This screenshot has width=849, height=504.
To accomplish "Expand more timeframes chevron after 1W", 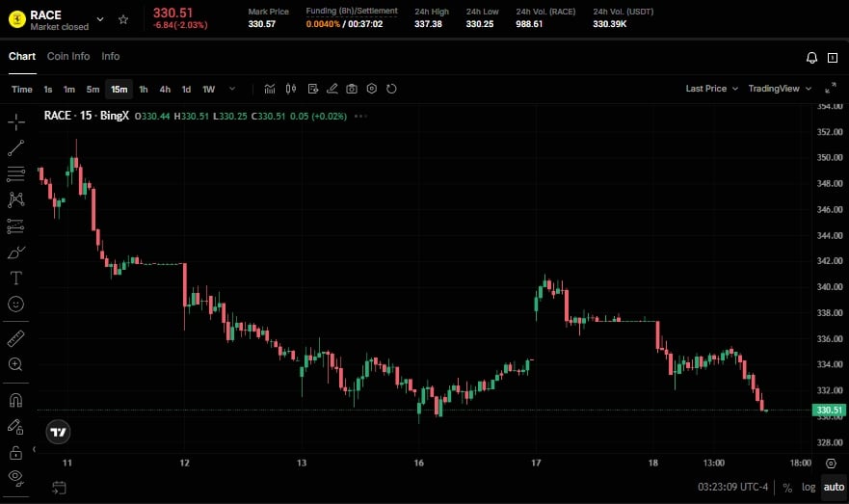I will (x=231, y=89).
